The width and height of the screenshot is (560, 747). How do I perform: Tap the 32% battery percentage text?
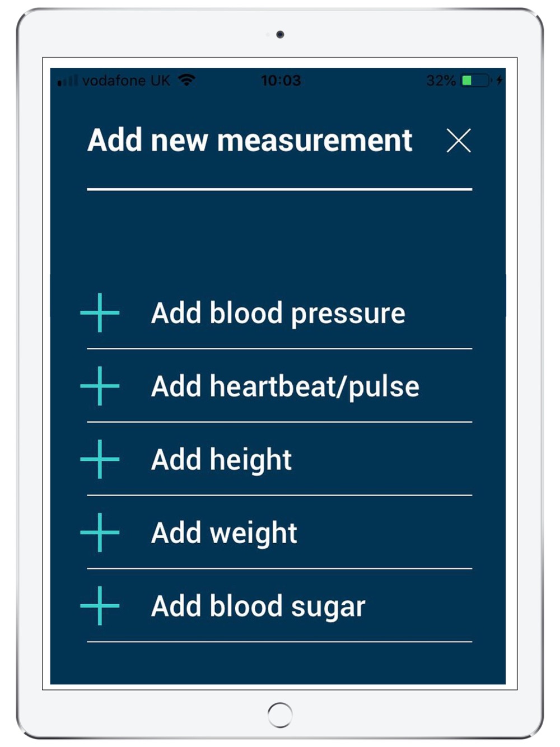click(x=441, y=81)
